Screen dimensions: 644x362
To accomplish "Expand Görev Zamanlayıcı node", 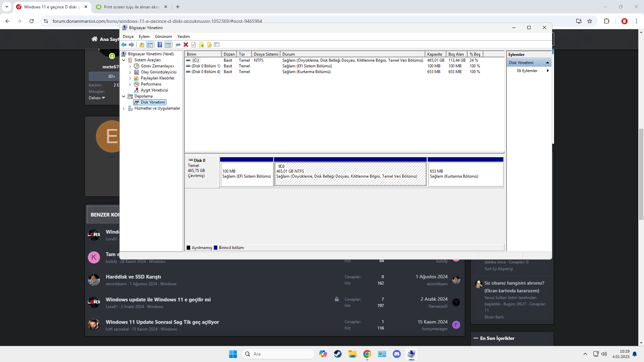I will pyautogui.click(x=130, y=66).
